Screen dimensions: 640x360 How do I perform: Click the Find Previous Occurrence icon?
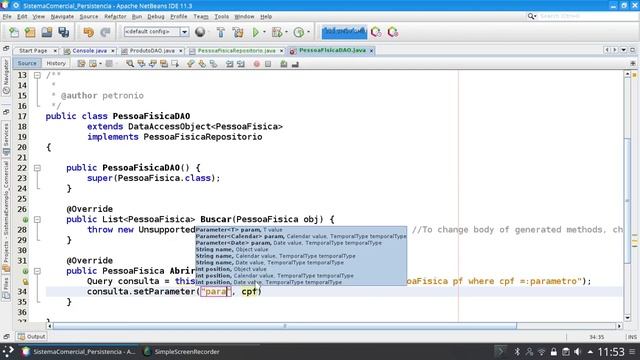[x=141, y=64]
